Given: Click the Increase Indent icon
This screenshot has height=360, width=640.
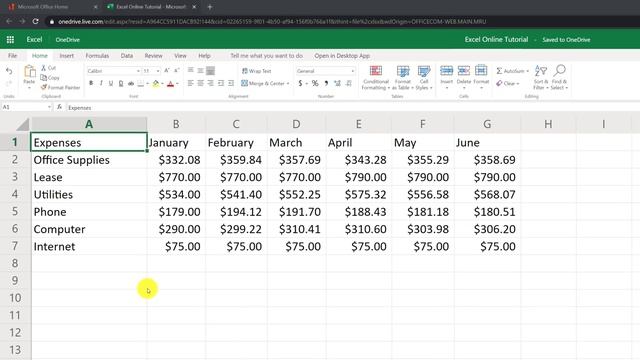Looking at the screenshot, I should 231,83.
